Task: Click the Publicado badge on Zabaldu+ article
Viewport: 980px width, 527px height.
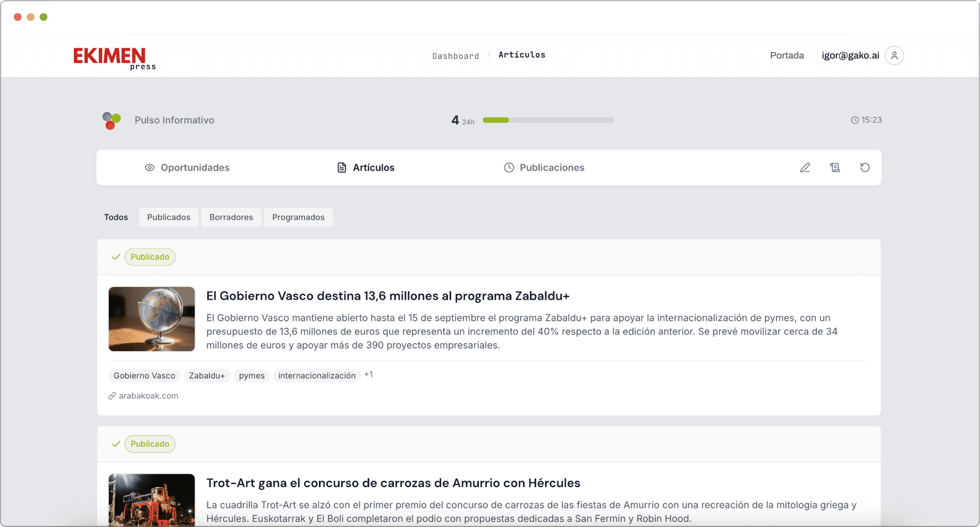Action: (150, 257)
